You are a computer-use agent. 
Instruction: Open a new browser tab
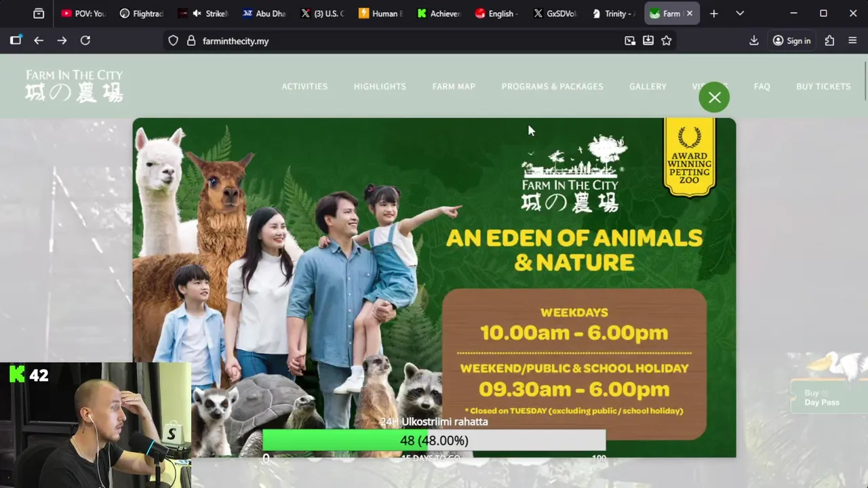(713, 14)
